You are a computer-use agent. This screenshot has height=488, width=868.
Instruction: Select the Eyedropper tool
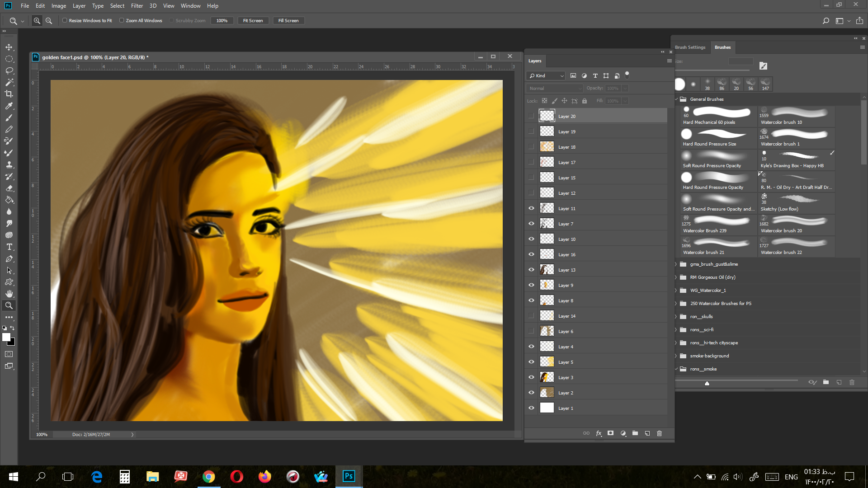point(9,106)
